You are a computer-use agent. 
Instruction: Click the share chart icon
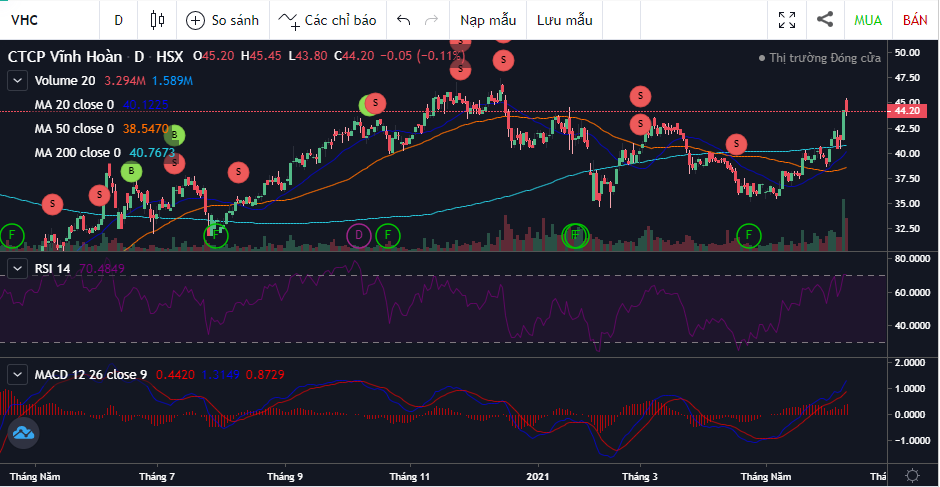click(825, 19)
